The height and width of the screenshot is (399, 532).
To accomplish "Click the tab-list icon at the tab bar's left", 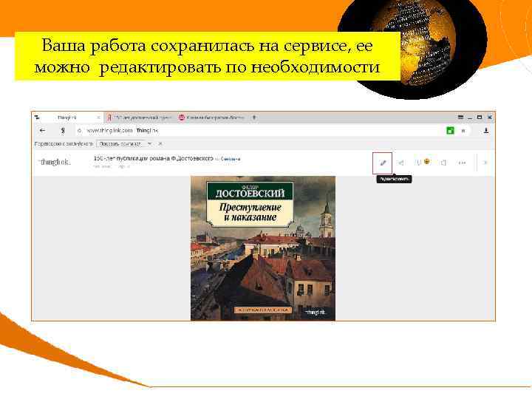I will [37, 117].
